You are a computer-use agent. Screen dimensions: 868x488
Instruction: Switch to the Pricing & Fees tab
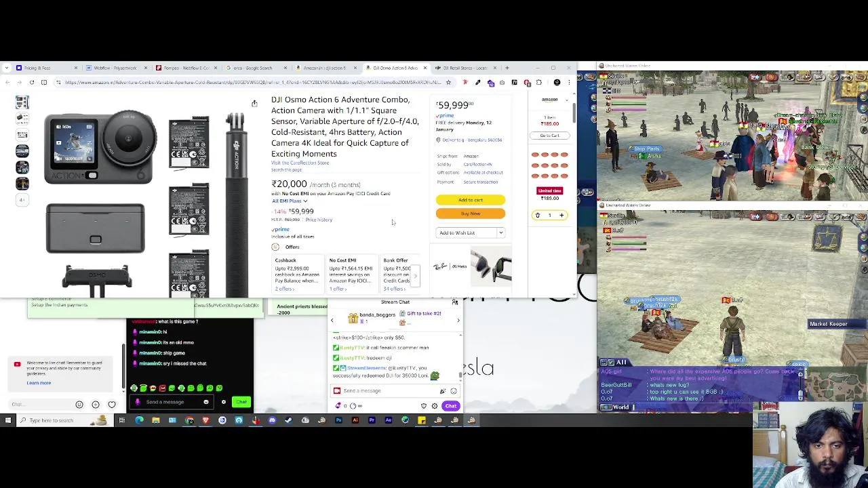click(45, 68)
